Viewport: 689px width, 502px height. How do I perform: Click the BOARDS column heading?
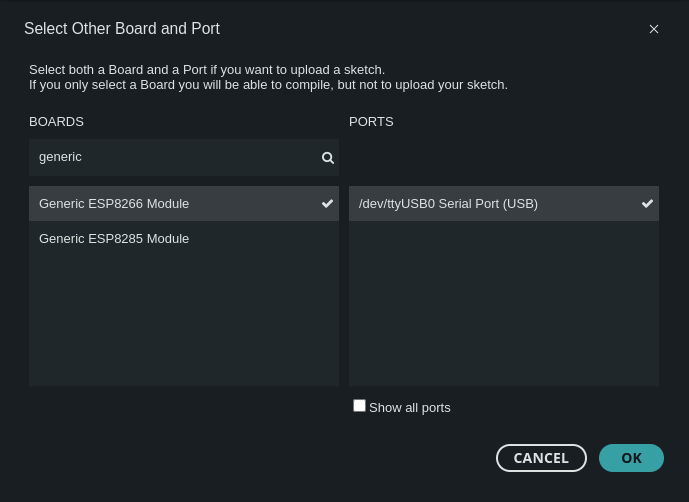pyautogui.click(x=56, y=122)
